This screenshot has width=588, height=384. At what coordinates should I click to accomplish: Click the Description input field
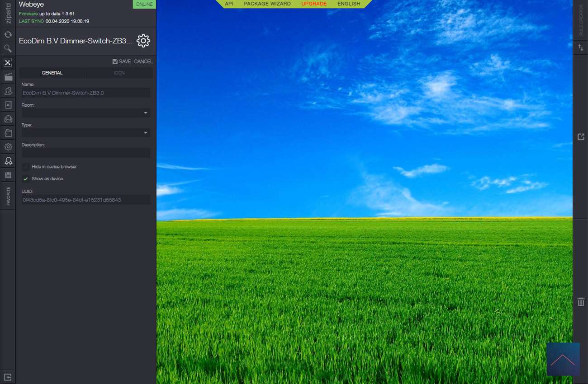[85, 153]
